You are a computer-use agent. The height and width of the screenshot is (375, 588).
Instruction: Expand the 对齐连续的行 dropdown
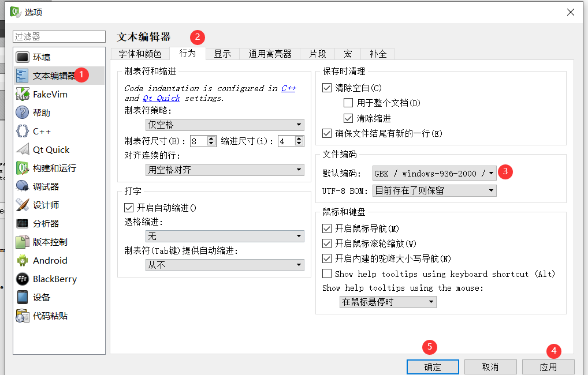[225, 170]
